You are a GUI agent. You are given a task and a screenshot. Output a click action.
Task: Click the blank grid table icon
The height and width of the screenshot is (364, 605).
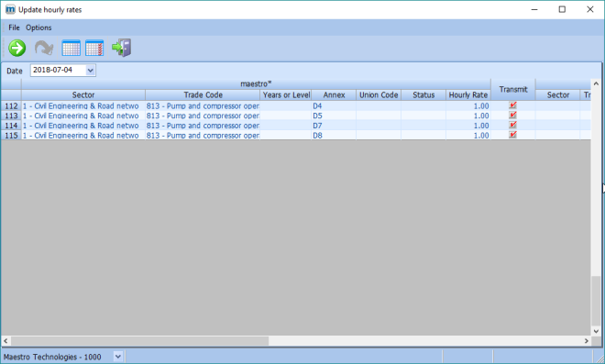[x=71, y=49]
